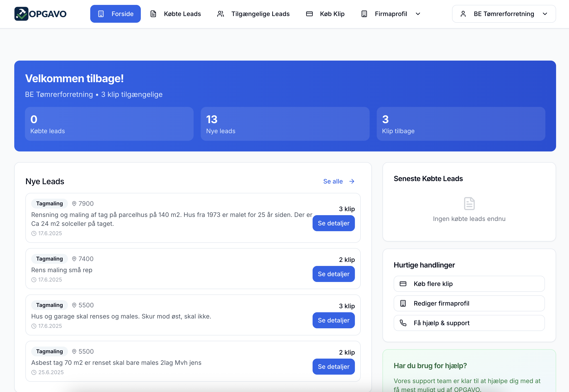569x392 pixels.
Task: Click the phone icon in Få hjælp & support
Action: (x=403, y=323)
